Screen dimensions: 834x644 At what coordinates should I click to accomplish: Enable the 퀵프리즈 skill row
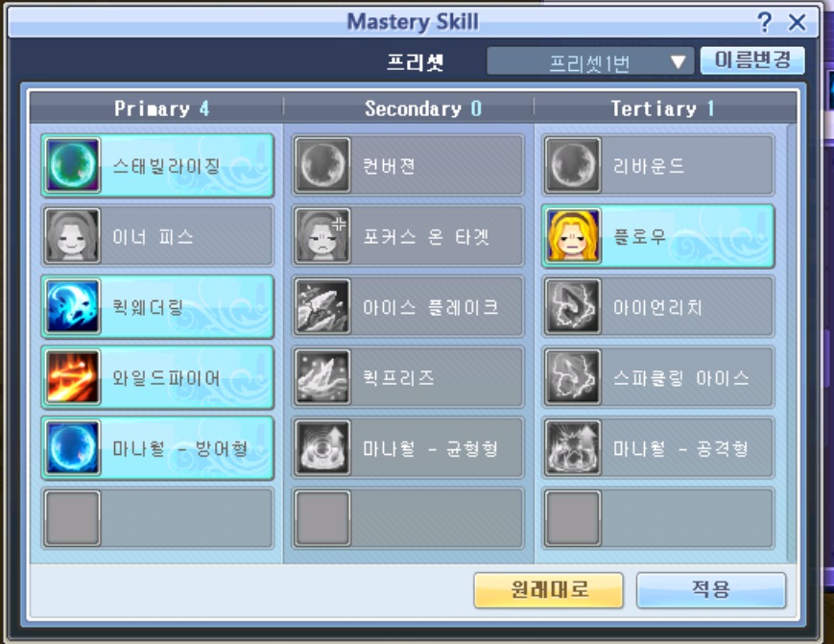tap(408, 377)
